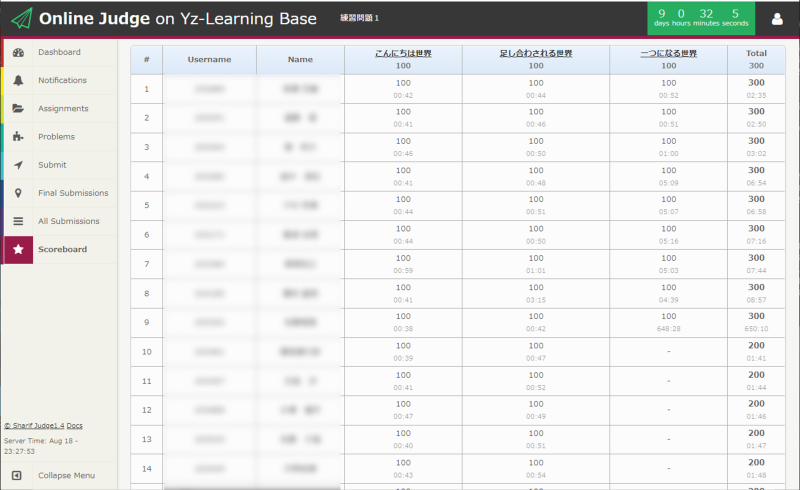Click the Scoreboard star icon

coord(18,249)
